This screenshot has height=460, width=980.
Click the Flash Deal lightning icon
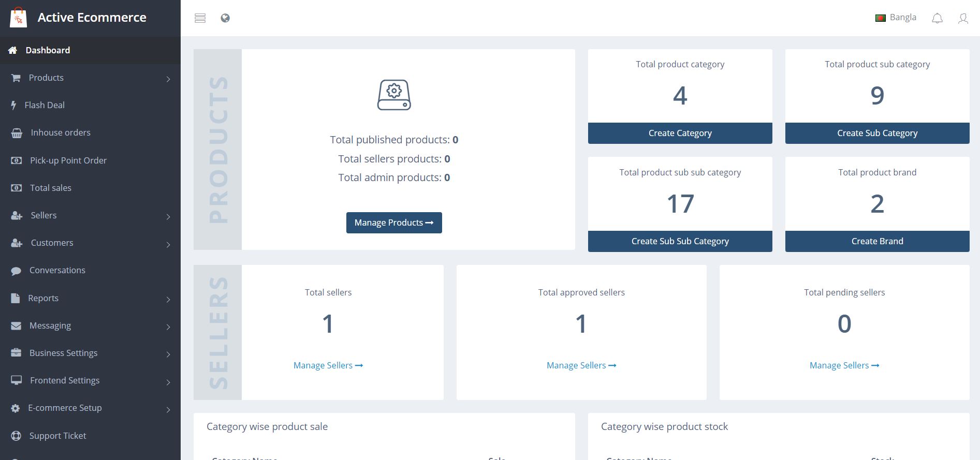pyautogui.click(x=14, y=106)
